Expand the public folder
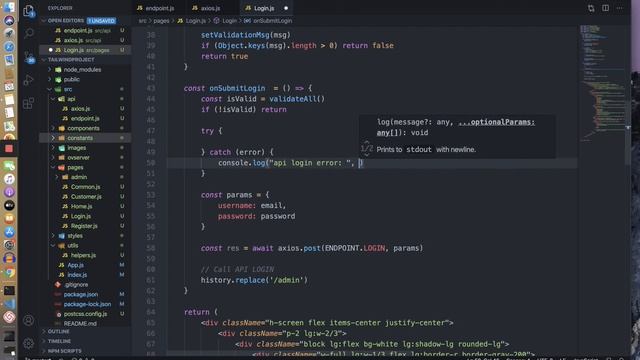This screenshot has height=360, width=640. coord(71,80)
